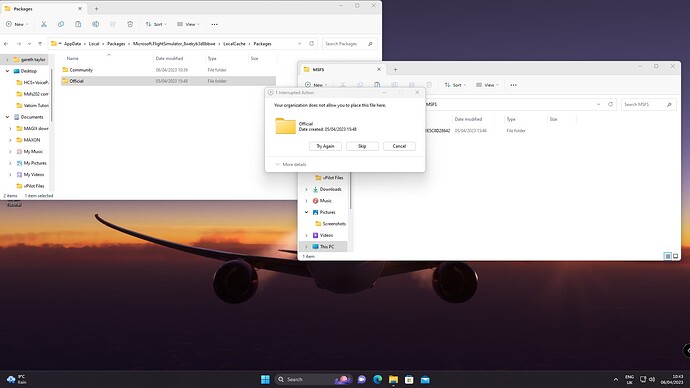Go up one folder level in Packages window
Viewport: 690px width, 388px height.
pyautogui.click(x=40, y=44)
